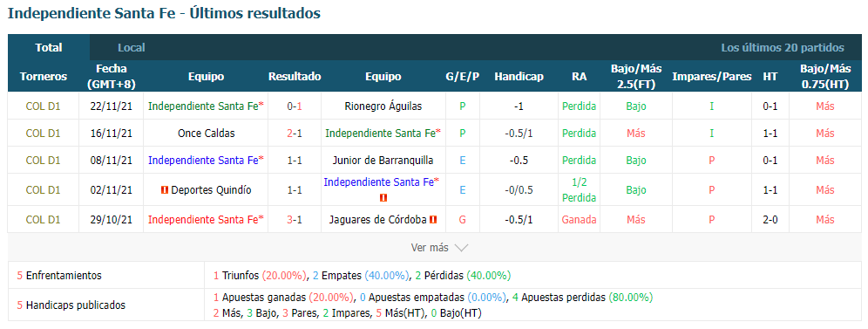Click the Impares/Pares column header
Screen dimensions: 868x329
pyautogui.click(x=711, y=77)
